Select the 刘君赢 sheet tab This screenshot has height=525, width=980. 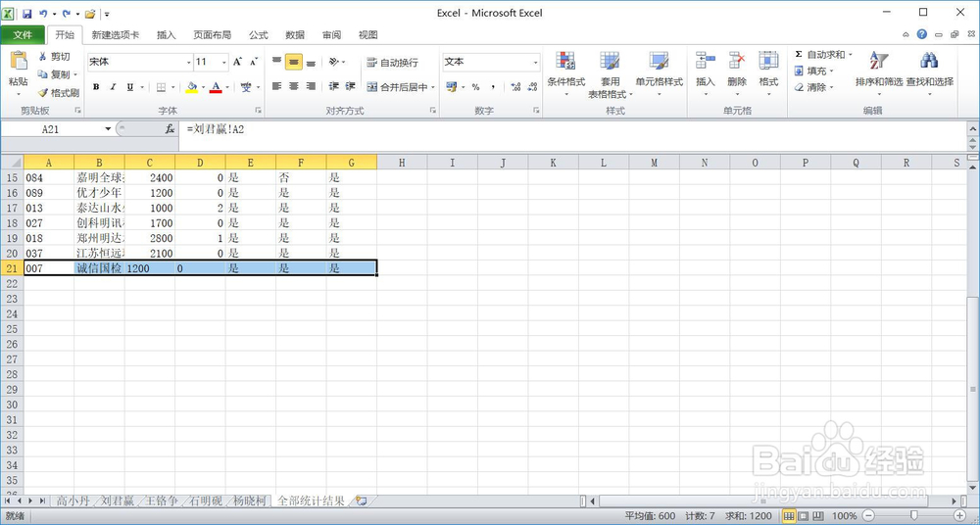(x=118, y=501)
